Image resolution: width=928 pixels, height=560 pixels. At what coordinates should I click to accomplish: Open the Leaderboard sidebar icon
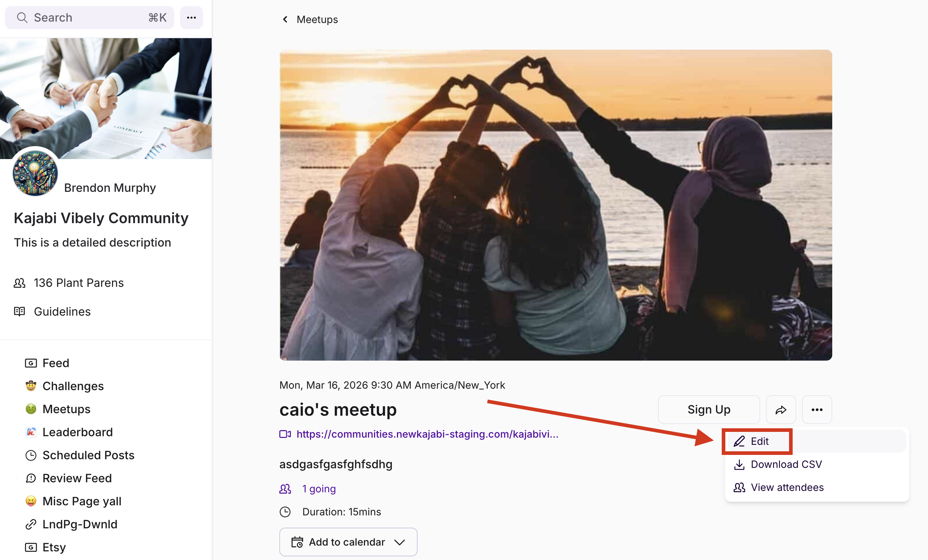(x=31, y=432)
